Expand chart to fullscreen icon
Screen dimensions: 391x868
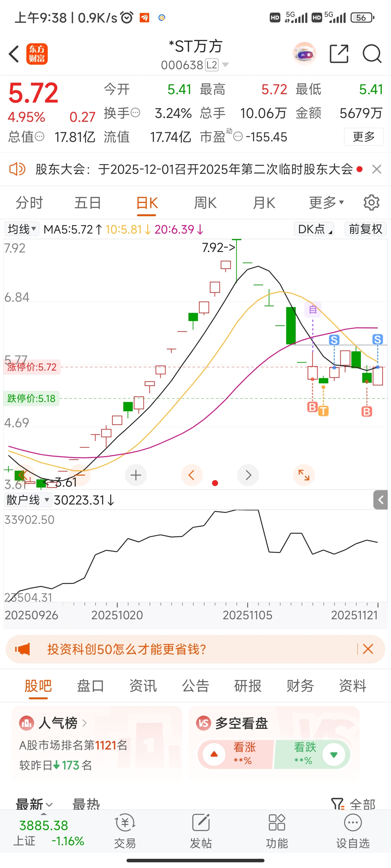[304, 475]
